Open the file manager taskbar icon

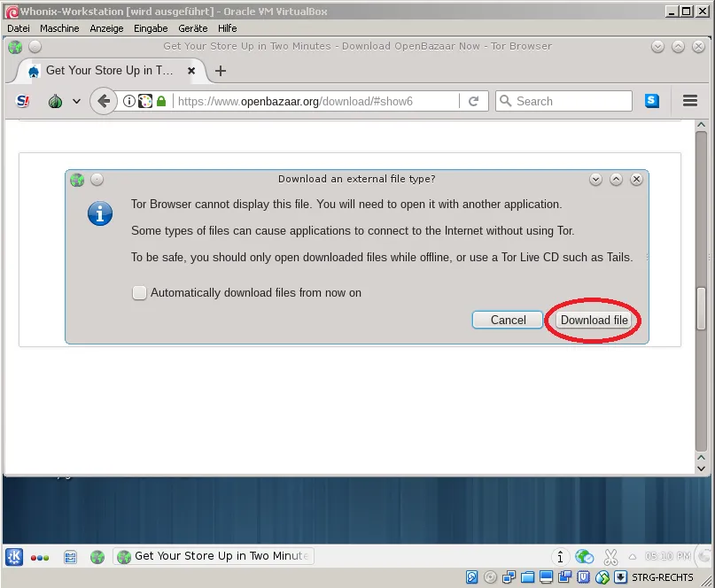point(70,557)
